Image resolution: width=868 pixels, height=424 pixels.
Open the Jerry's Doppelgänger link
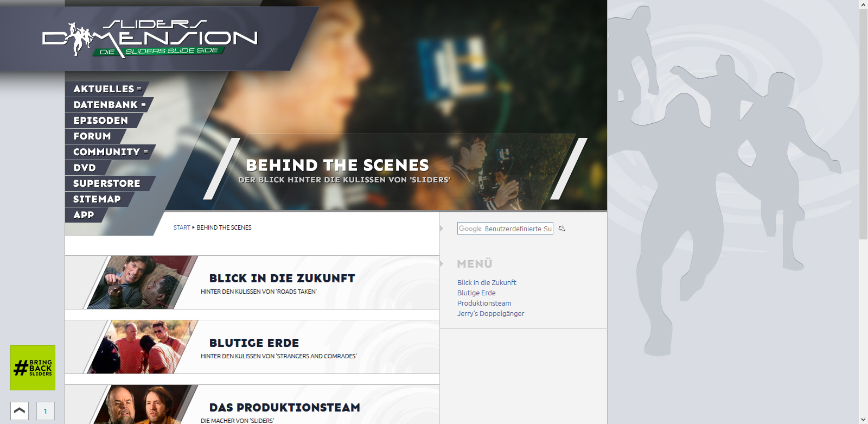pos(490,314)
